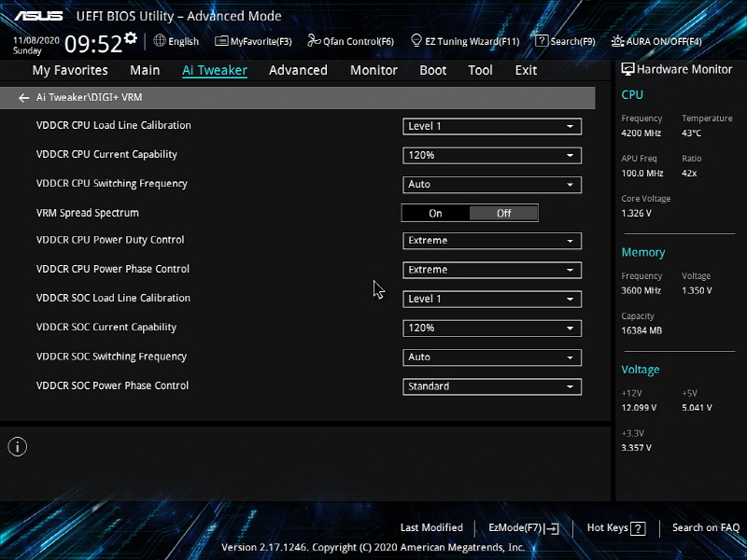Click the Hot Keys question mark icon
Image resolution: width=747 pixels, height=560 pixels.
[638, 528]
